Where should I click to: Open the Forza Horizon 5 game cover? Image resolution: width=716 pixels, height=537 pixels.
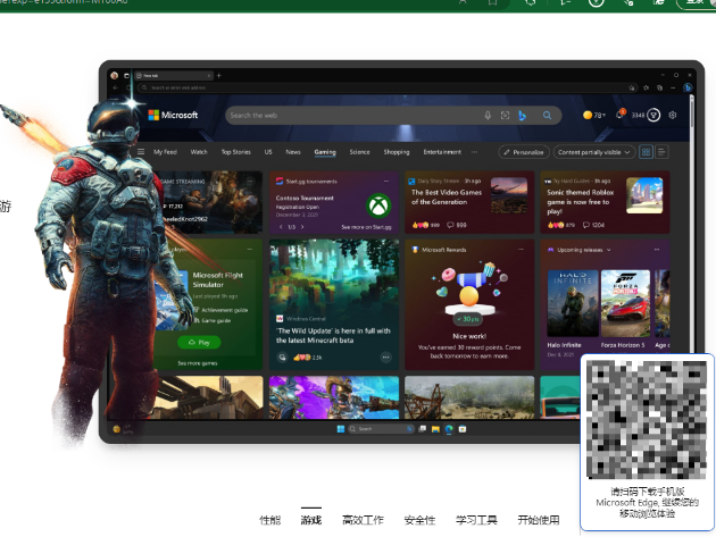coord(626,303)
